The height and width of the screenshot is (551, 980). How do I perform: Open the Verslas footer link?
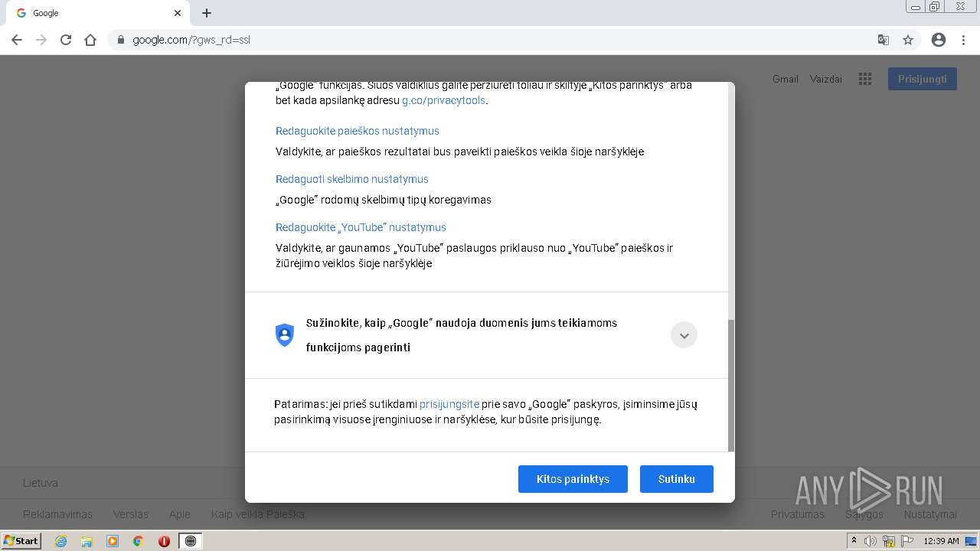[x=131, y=514]
